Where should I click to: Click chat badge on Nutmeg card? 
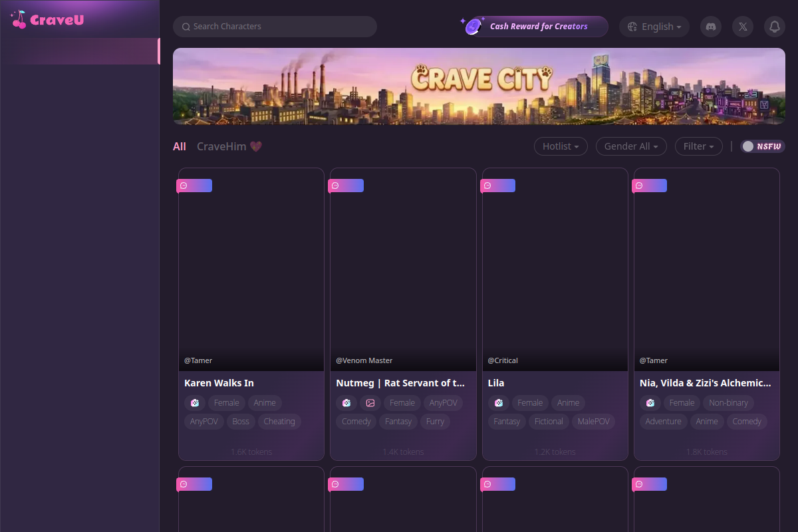tap(346, 186)
